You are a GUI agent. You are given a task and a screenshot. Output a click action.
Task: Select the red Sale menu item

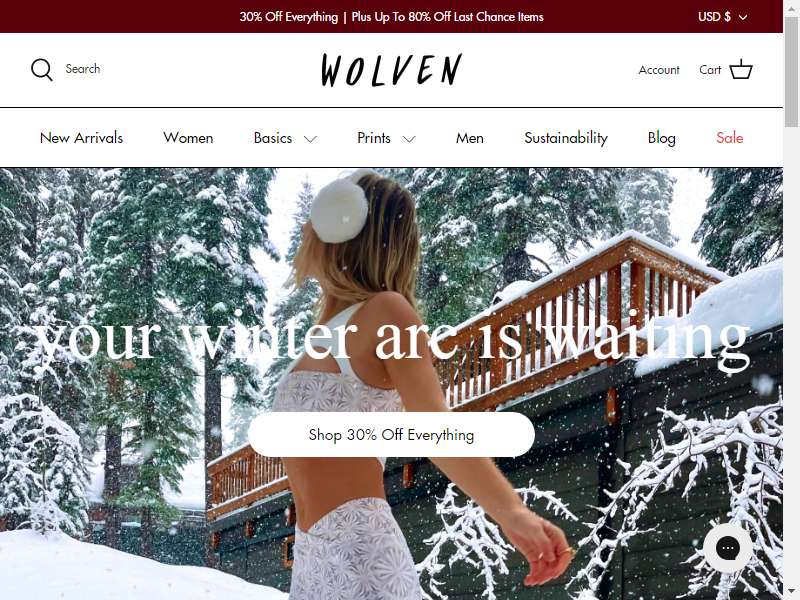(730, 138)
